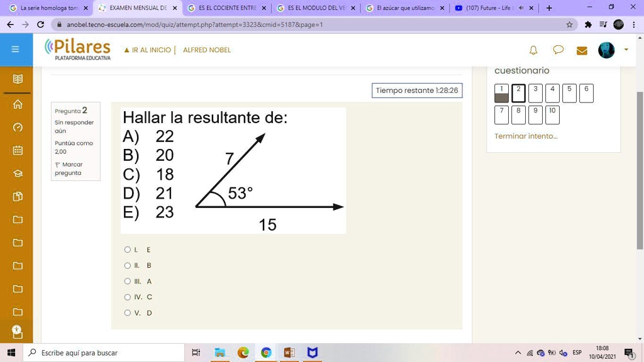Select the graduation cap sidebar icon
The height and width of the screenshot is (362, 644).
coord(16,173)
